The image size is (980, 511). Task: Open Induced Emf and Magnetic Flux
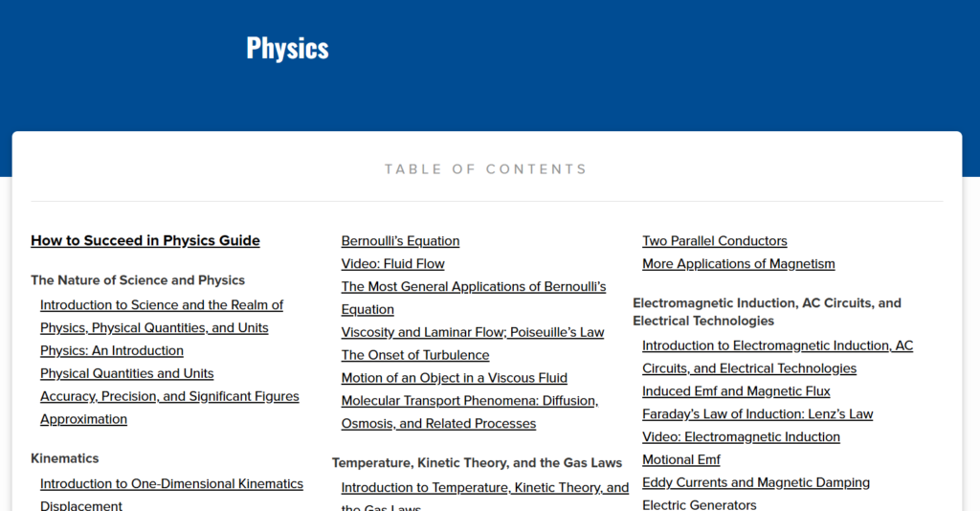click(736, 391)
